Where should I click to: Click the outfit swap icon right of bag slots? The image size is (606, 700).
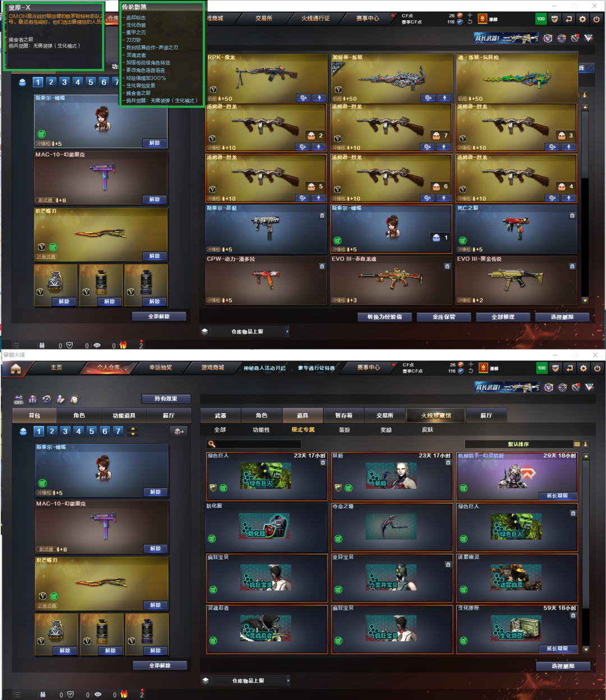point(179,431)
